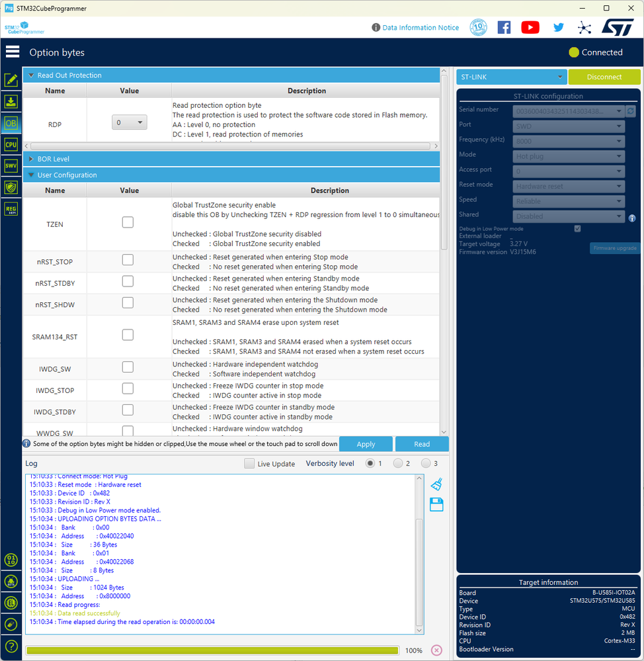Save the log using the disk icon
Image resolution: width=644 pixels, height=661 pixels.
coord(436,504)
